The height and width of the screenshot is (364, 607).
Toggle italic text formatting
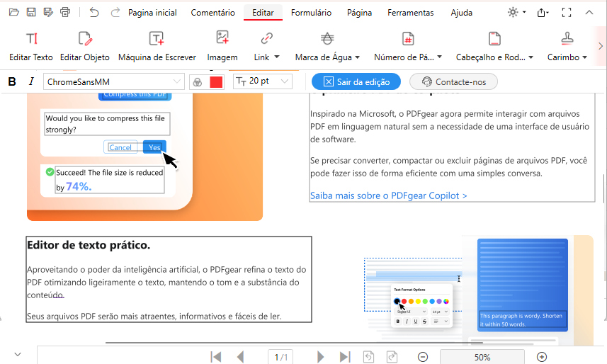coord(31,81)
